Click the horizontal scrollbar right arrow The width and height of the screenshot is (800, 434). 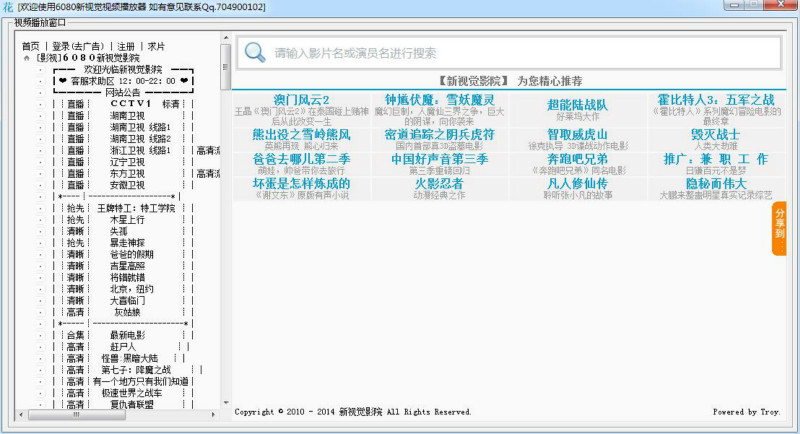(x=213, y=415)
